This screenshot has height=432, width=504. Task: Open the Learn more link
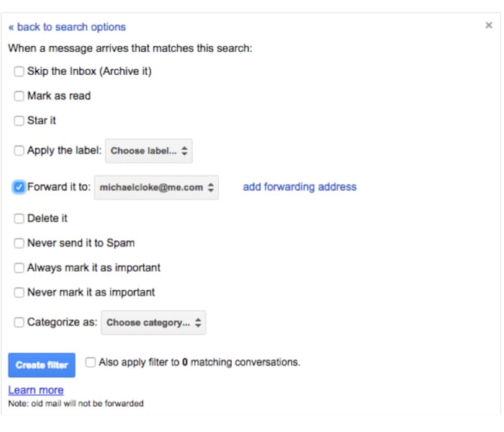[x=36, y=390]
